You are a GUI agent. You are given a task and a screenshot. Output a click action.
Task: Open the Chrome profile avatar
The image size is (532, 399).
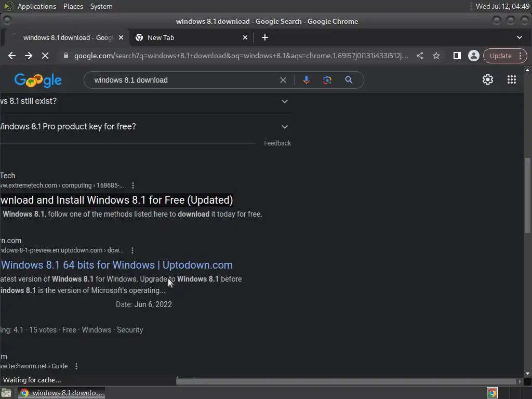coord(474,56)
